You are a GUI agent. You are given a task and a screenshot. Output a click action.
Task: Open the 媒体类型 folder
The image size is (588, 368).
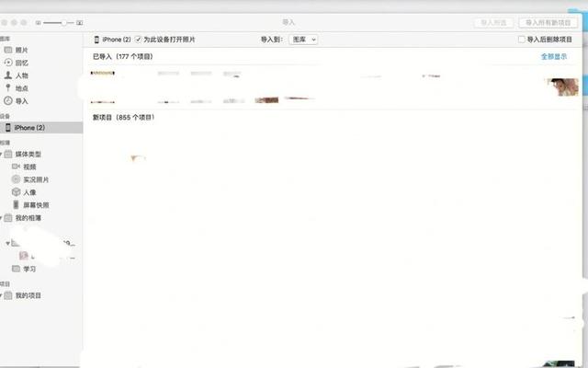[28, 154]
